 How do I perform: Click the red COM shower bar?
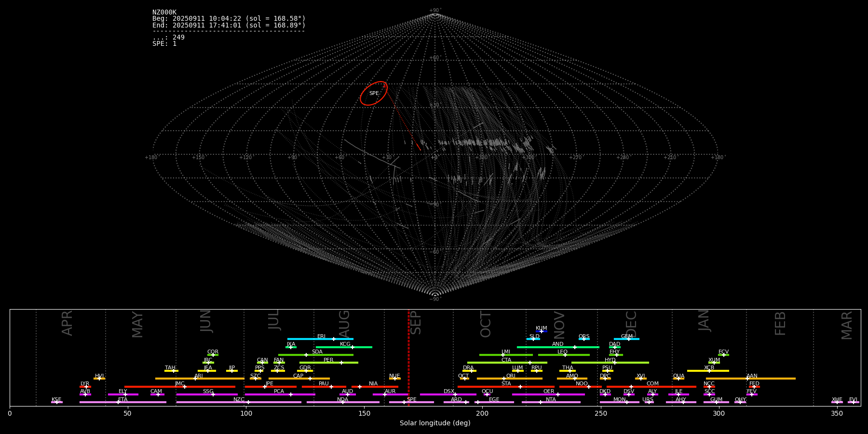click(651, 387)
